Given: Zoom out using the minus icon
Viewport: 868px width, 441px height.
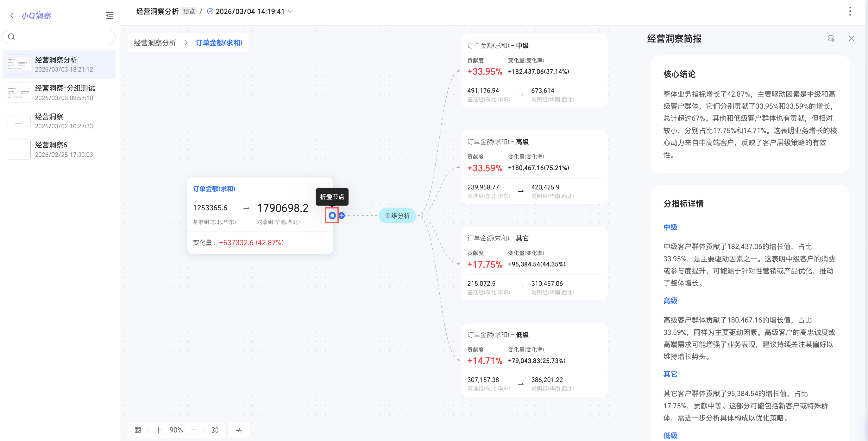Looking at the screenshot, I should pyautogui.click(x=194, y=430).
